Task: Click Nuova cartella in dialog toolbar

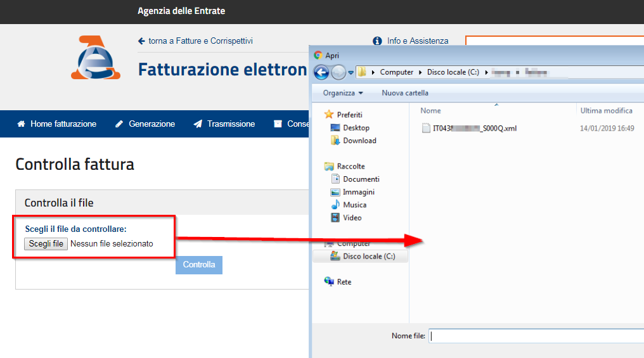Action: pos(405,93)
